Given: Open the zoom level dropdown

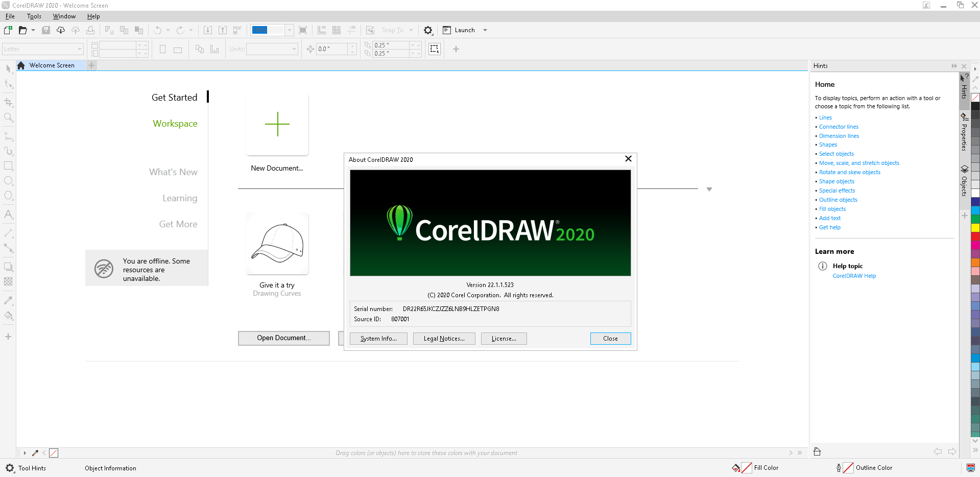Looking at the screenshot, I should (290, 30).
